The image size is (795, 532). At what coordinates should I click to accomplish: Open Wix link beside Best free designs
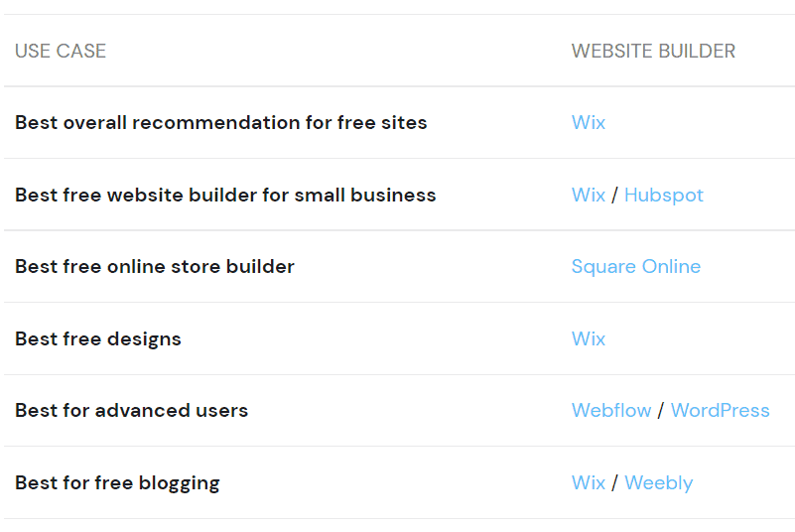(x=588, y=339)
